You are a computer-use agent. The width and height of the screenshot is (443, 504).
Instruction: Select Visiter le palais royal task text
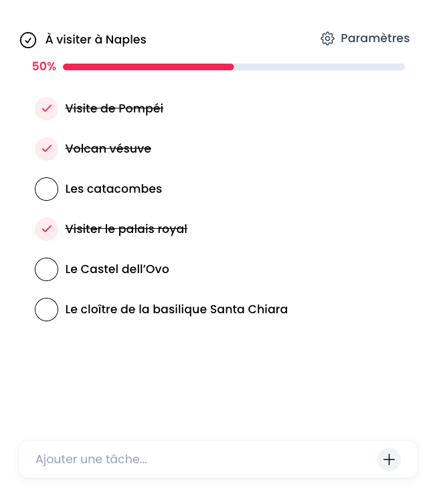[x=126, y=229]
